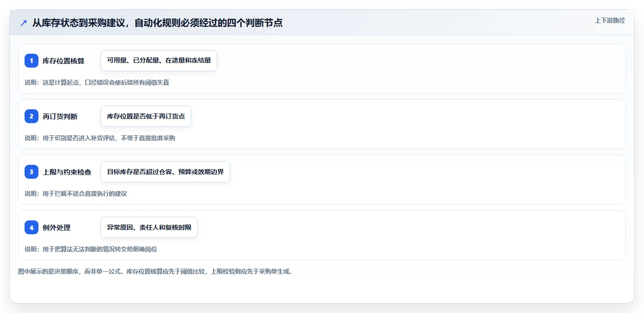644x313 pixels.
Task: Click the 例外处理 step label
Action: click(57, 227)
